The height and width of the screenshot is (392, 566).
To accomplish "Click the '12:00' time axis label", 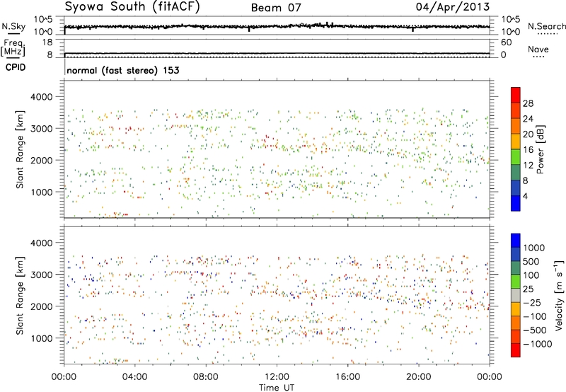I will (277, 377).
